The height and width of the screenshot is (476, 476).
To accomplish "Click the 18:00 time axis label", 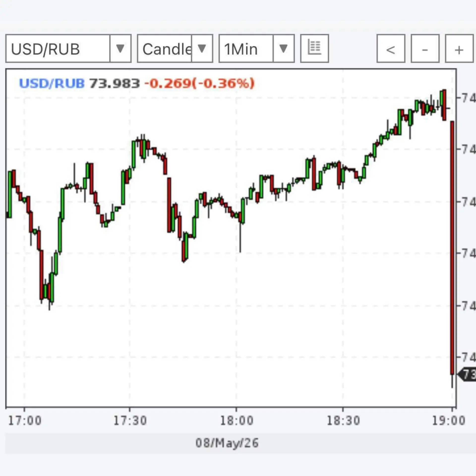I will [x=237, y=421].
